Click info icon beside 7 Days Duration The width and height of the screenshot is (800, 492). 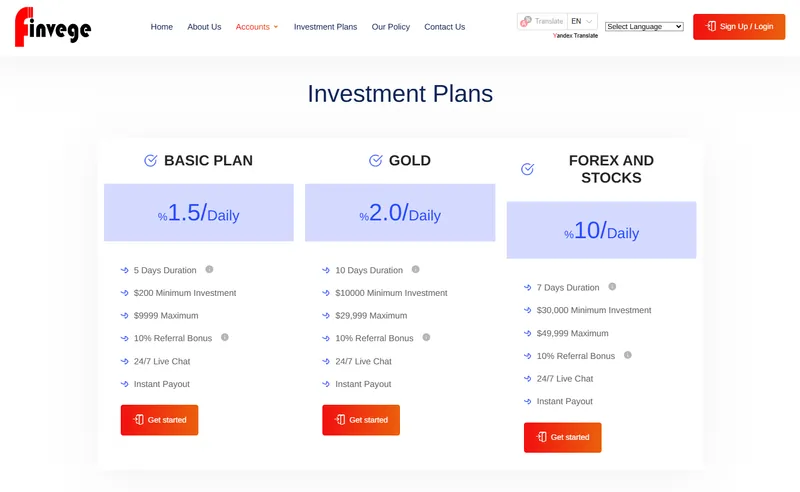coord(612,287)
